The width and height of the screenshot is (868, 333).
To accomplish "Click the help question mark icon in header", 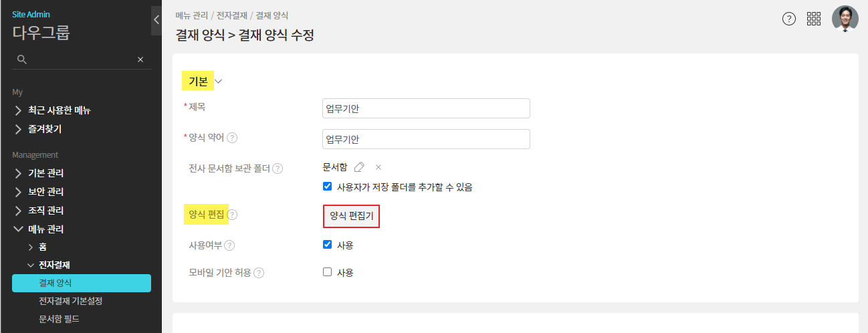I will (x=789, y=19).
